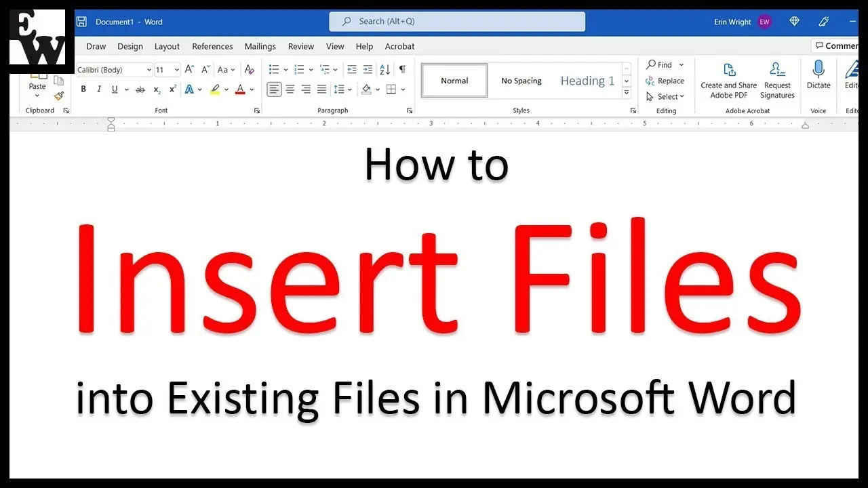Click the Save icon in title bar
Screen dimensions: 868x488
tap(81, 22)
